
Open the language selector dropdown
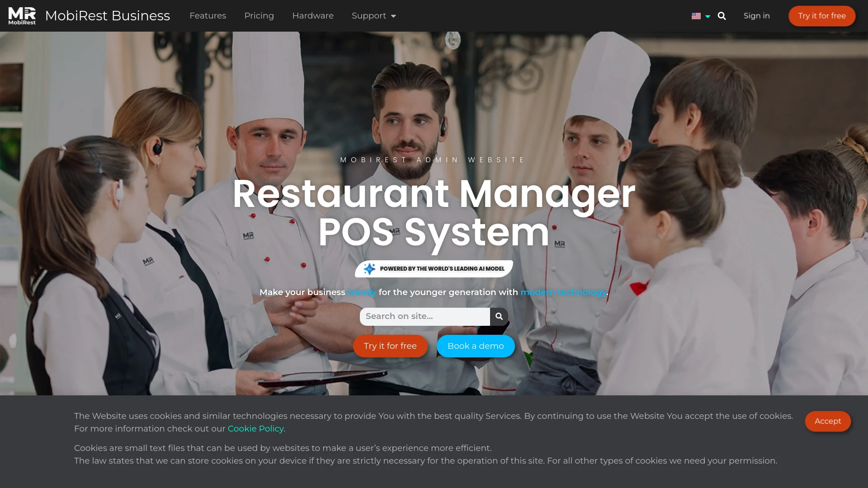pos(701,15)
